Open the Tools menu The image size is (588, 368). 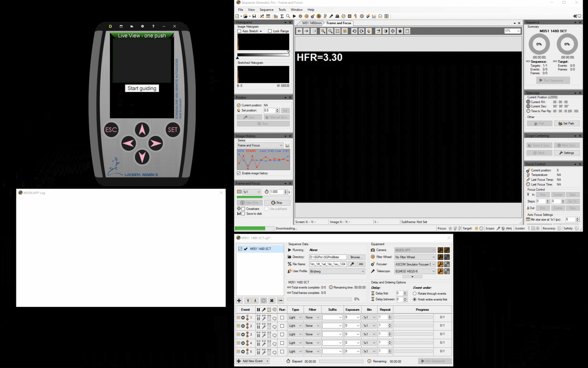tap(282, 10)
